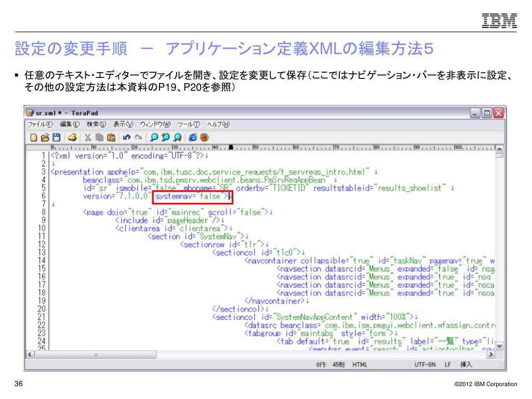Click vertical scrollbar up arrow
This screenshot has width=532, height=399.
coord(499,149)
